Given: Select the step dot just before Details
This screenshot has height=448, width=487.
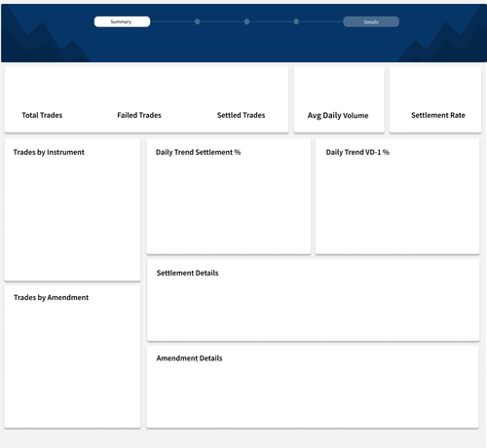Looking at the screenshot, I should (296, 21).
